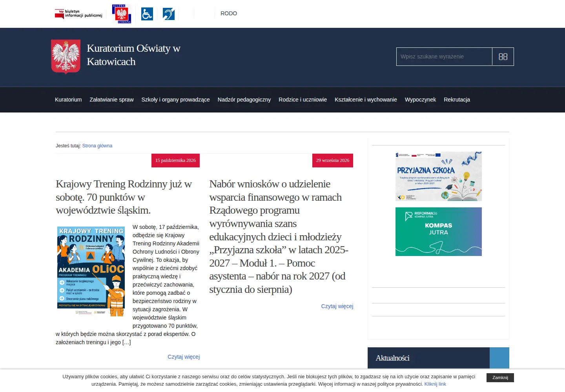
Task: Open the Nabór wniosków article headline
Action: tap(279, 237)
